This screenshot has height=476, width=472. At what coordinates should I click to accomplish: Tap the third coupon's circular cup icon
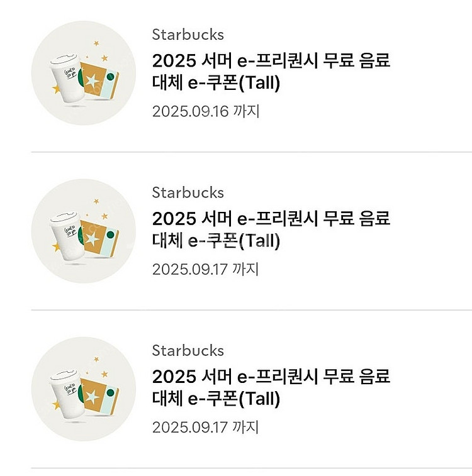click(x=83, y=389)
